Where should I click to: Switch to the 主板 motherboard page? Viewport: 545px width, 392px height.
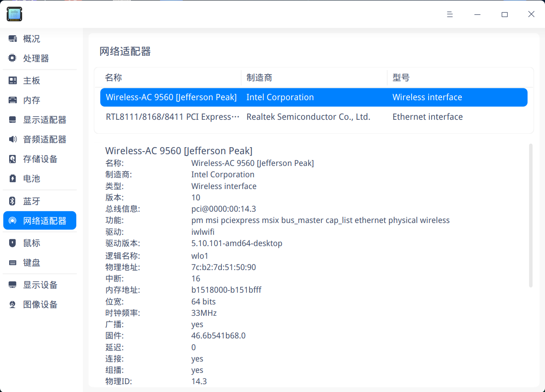tap(40, 81)
